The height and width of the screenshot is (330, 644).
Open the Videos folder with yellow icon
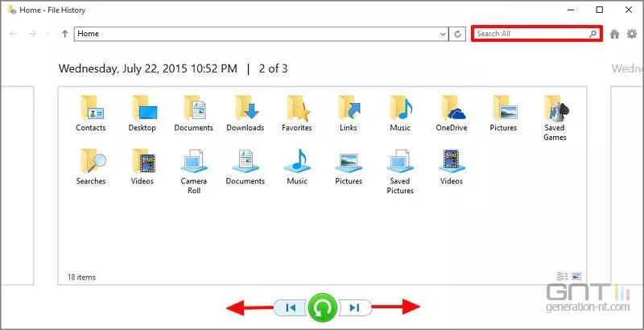[x=142, y=167]
